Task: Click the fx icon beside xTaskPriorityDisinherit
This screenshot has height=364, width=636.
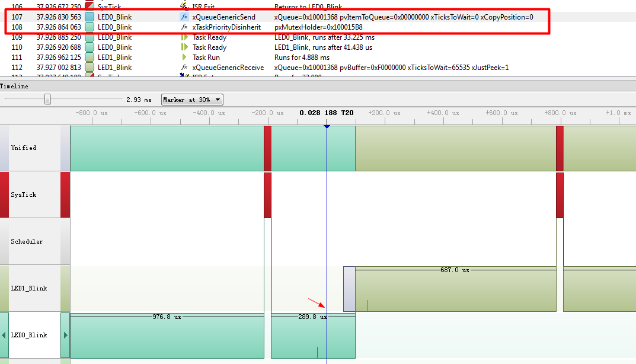Action: pyautogui.click(x=184, y=27)
